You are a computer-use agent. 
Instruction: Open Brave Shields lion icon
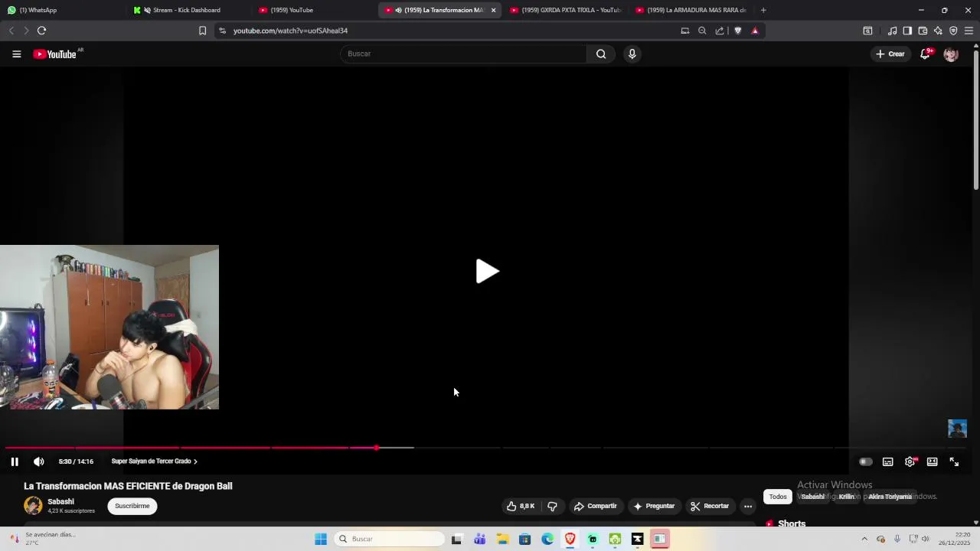coord(738,31)
